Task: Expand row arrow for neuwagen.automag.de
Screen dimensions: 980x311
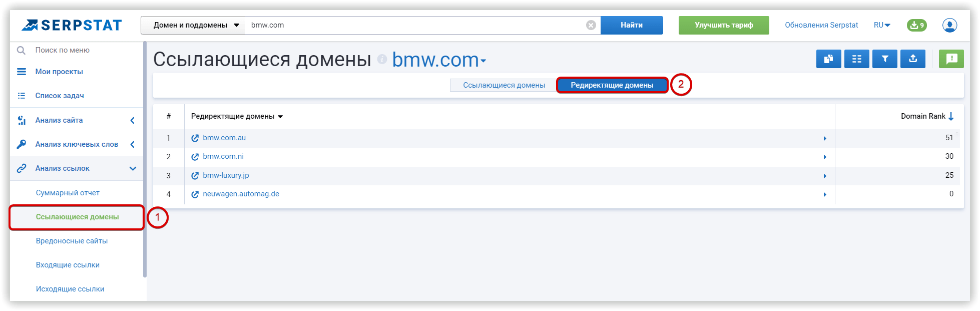Action: pyautogui.click(x=825, y=194)
